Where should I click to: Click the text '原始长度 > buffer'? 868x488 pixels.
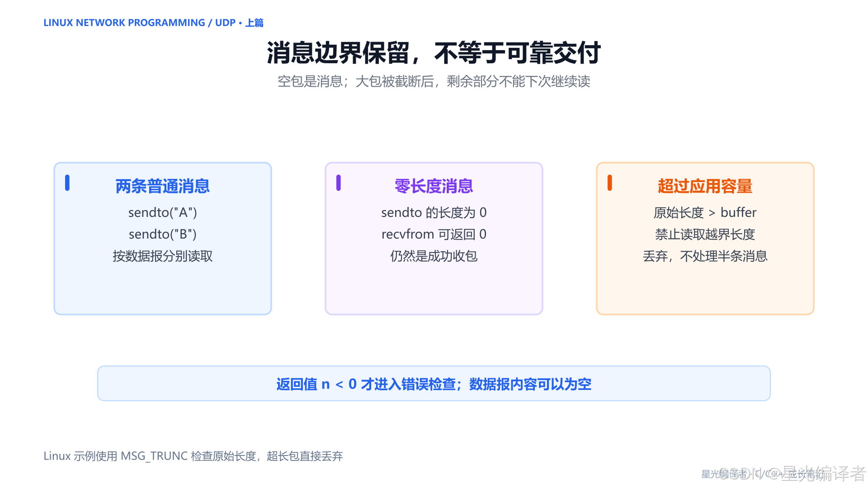(705, 212)
